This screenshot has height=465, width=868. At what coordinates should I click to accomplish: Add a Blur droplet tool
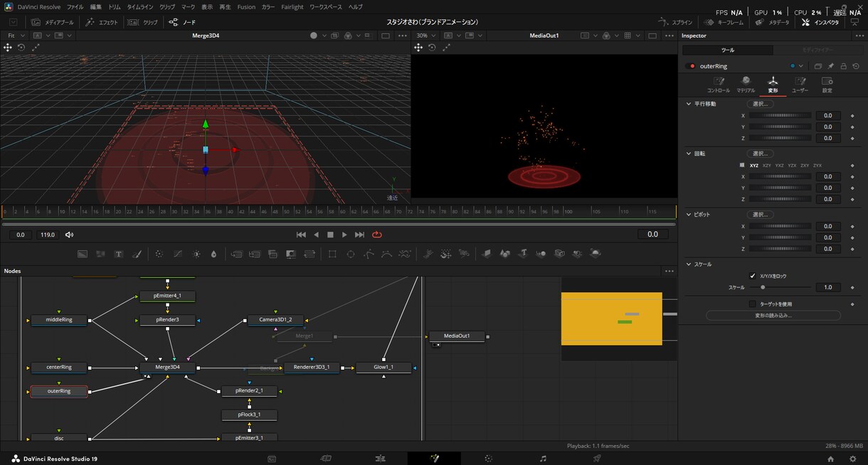(213, 254)
